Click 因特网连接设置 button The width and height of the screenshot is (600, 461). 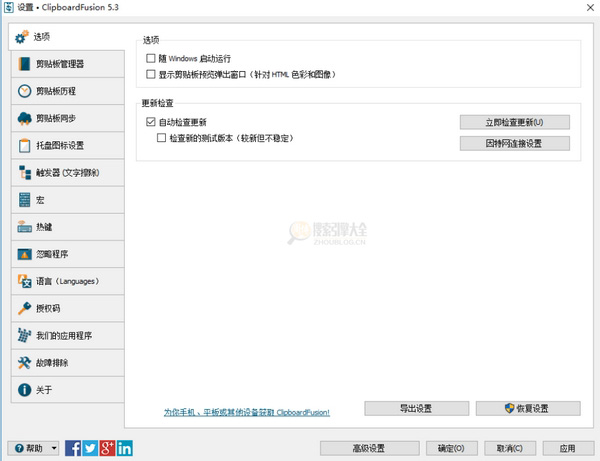[515, 143]
